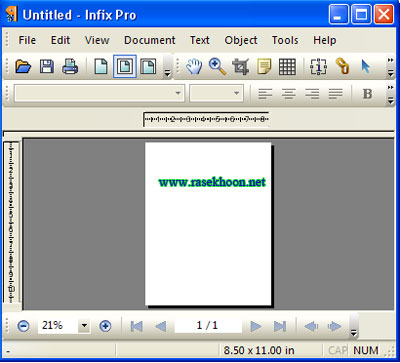Click the grid table tool icon

[287, 66]
